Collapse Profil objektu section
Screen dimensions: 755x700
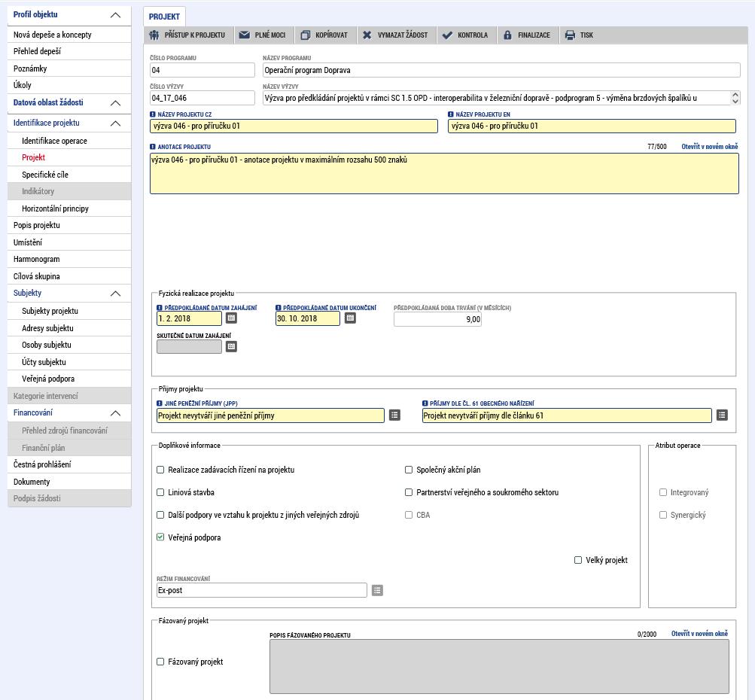coord(116,15)
